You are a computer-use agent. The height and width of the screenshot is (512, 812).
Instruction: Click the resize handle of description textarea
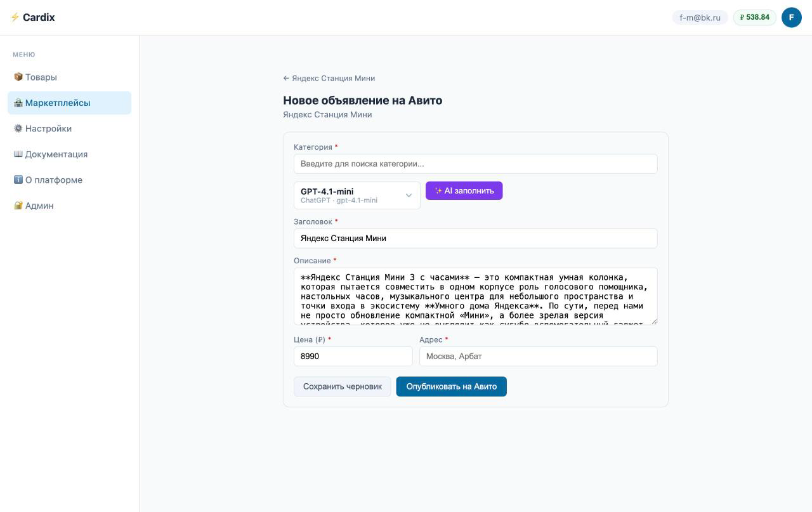point(654,322)
